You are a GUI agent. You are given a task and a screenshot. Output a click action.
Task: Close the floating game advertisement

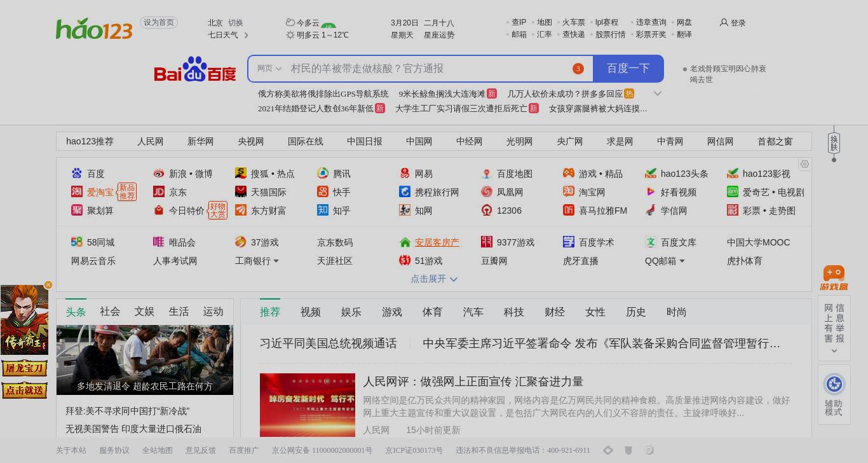coord(48,285)
